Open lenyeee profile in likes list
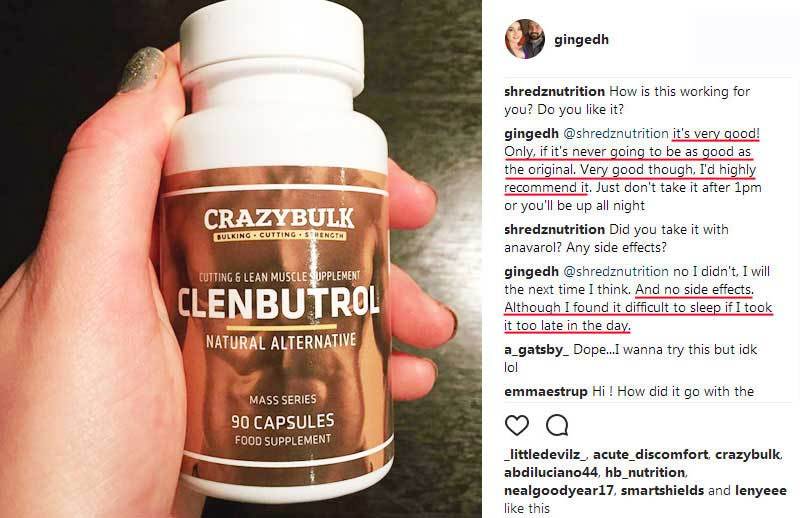The height and width of the screenshot is (518, 800). point(761,491)
